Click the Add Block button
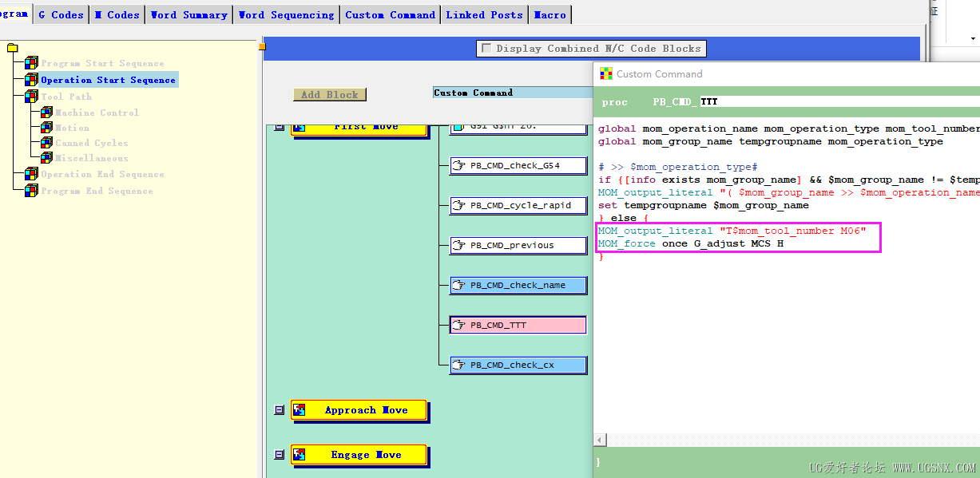The image size is (980, 478). click(x=330, y=94)
